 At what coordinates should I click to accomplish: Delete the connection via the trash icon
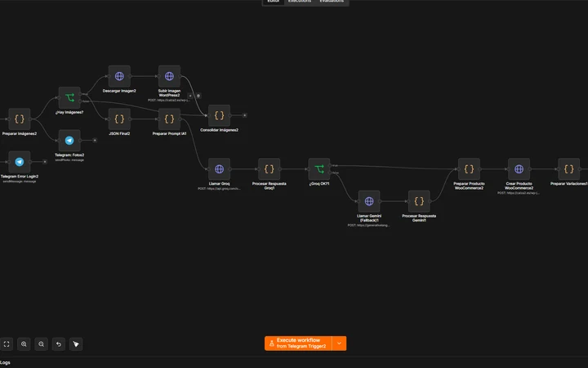198,96
